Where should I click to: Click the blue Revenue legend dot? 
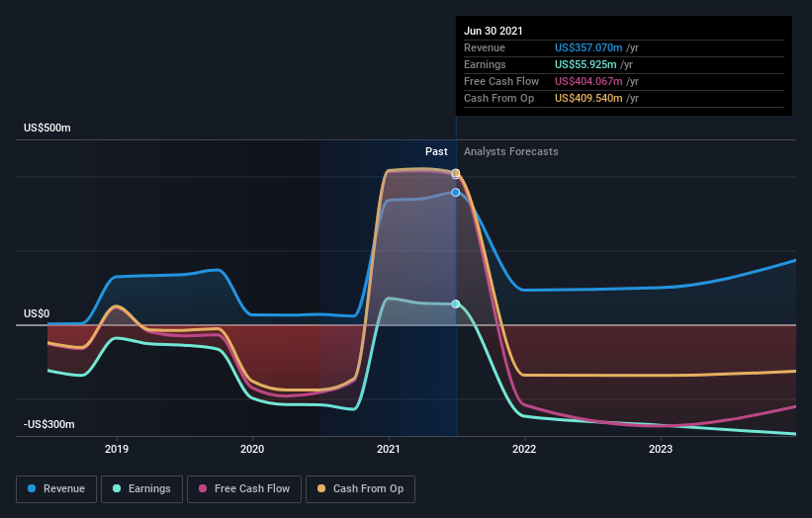[32, 488]
